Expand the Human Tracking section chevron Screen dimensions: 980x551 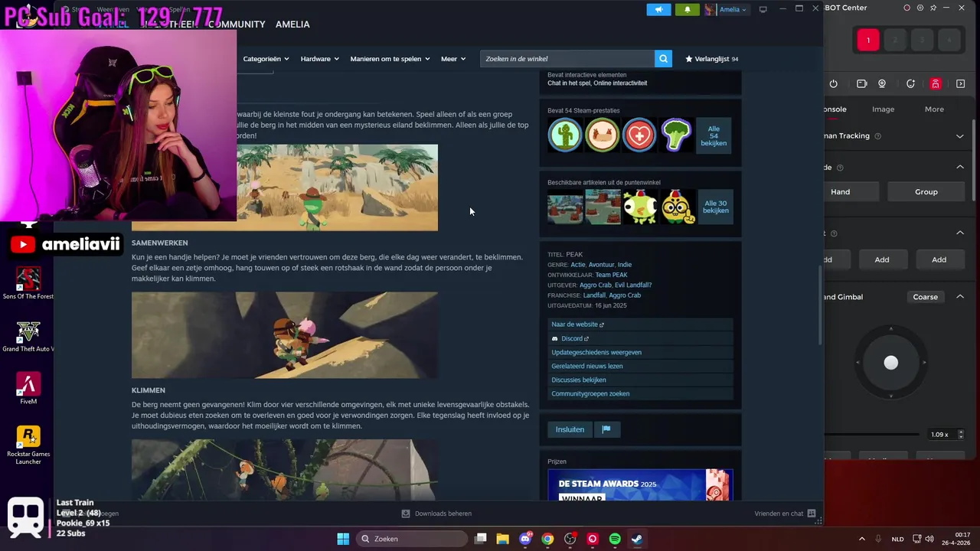[959, 136]
